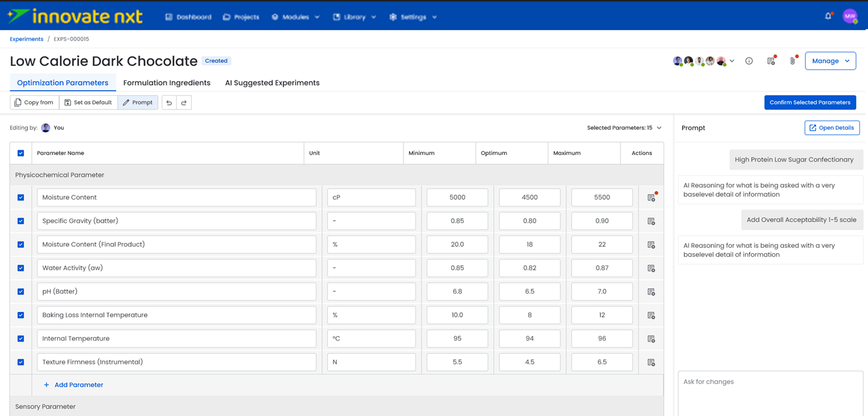Click Confirm Selected Parameters button
The image size is (868, 416).
[810, 102]
